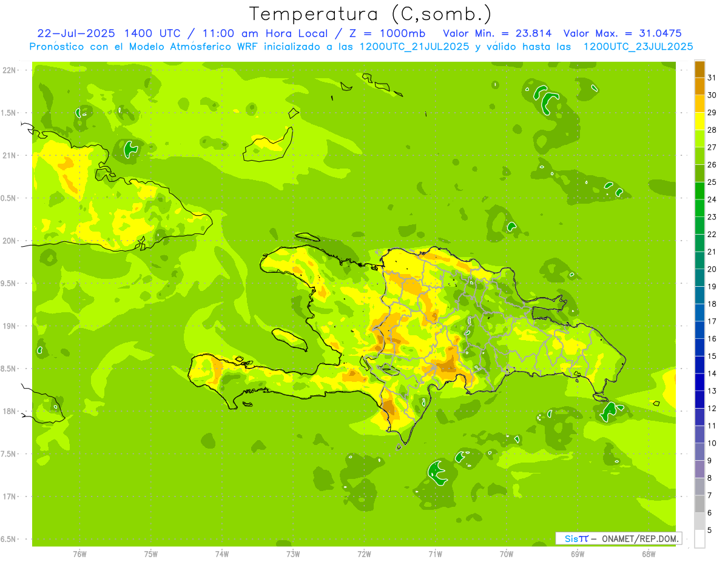Click the '70W' longitude axis label
The width and height of the screenshot is (728, 562).
click(507, 554)
